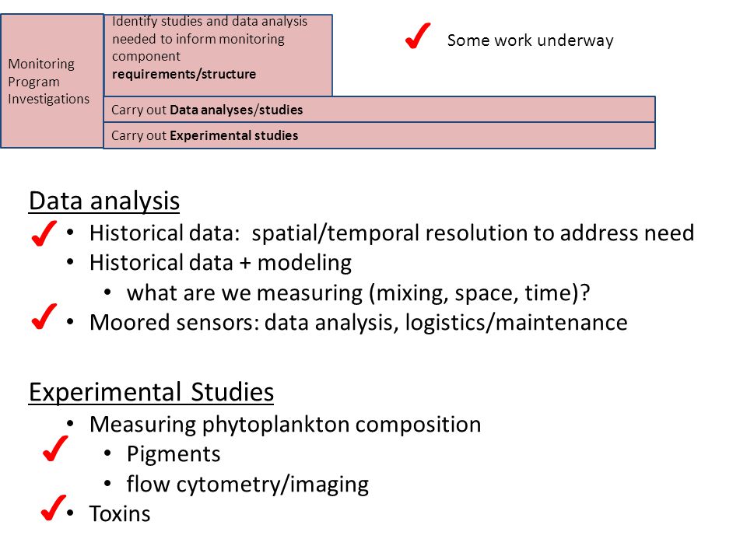The height and width of the screenshot is (560, 747).
Task: Click 'Historical data: spatial/temporal resolution' bullet text
Action: point(391,233)
